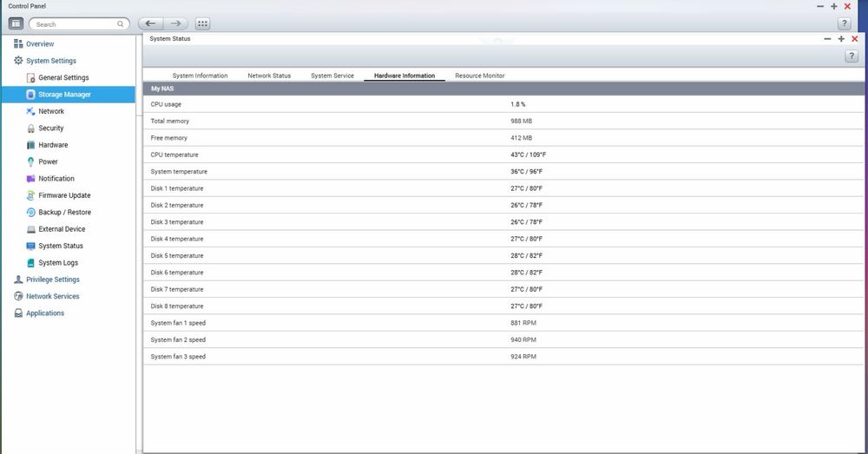Open System Status help question mark
Image resolution: width=868 pixels, height=454 pixels.
click(852, 56)
